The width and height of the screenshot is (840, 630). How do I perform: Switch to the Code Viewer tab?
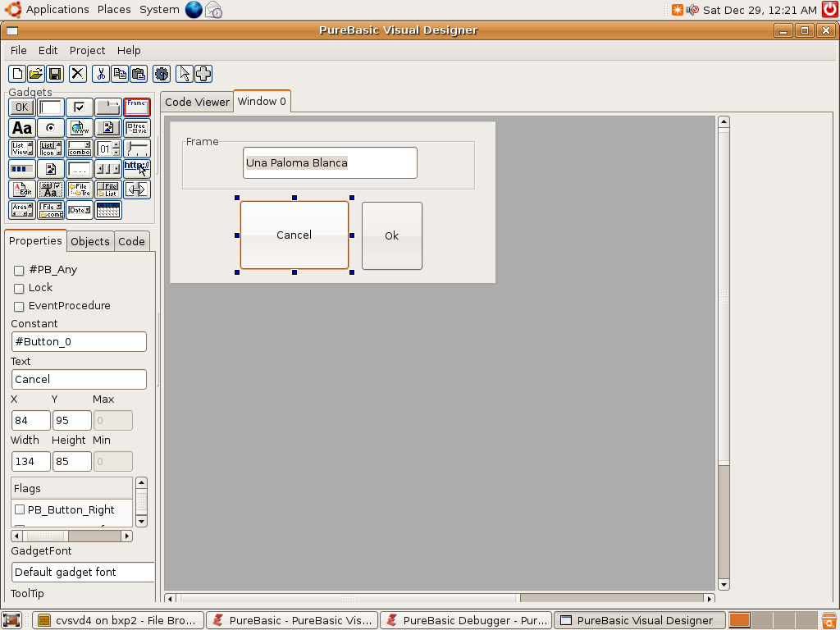point(197,102)
